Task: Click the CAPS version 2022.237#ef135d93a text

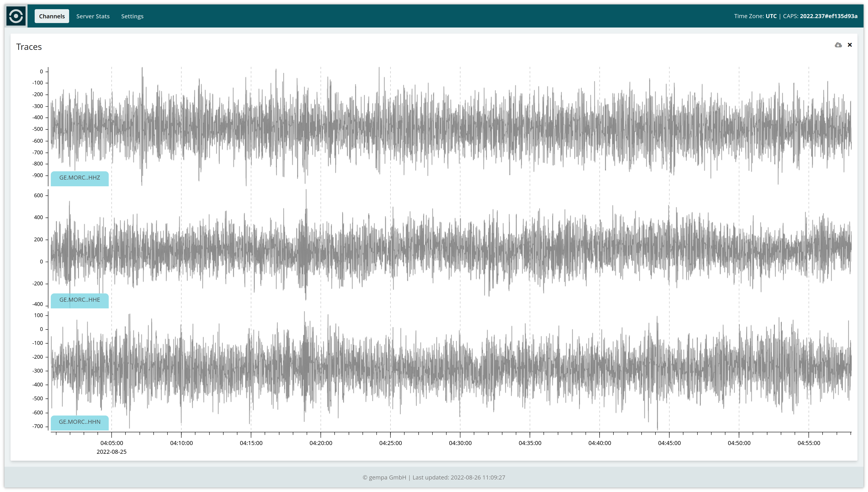Action: (828, 16)
